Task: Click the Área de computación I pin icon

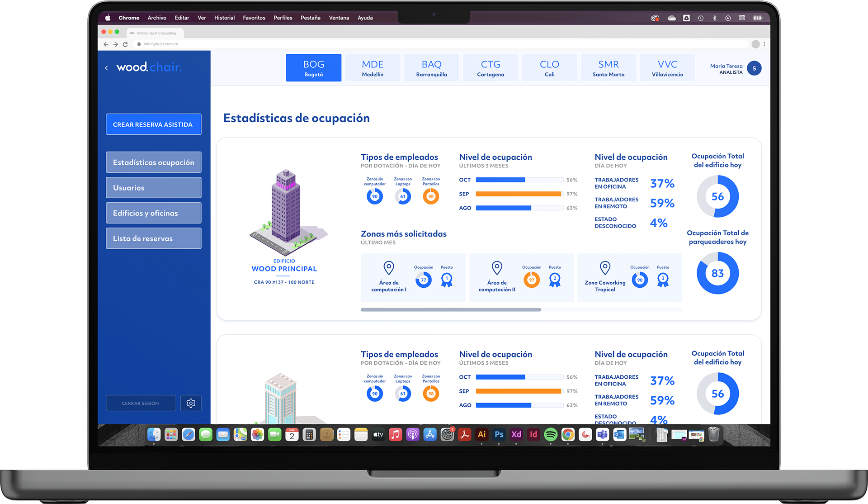Action: [x=388, y=268]
